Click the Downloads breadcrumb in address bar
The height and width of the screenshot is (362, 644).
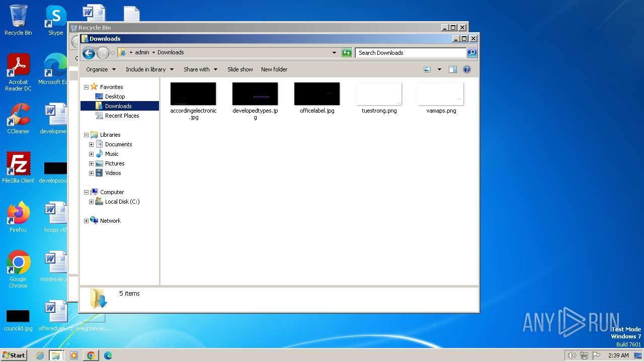tap(171, 52)
